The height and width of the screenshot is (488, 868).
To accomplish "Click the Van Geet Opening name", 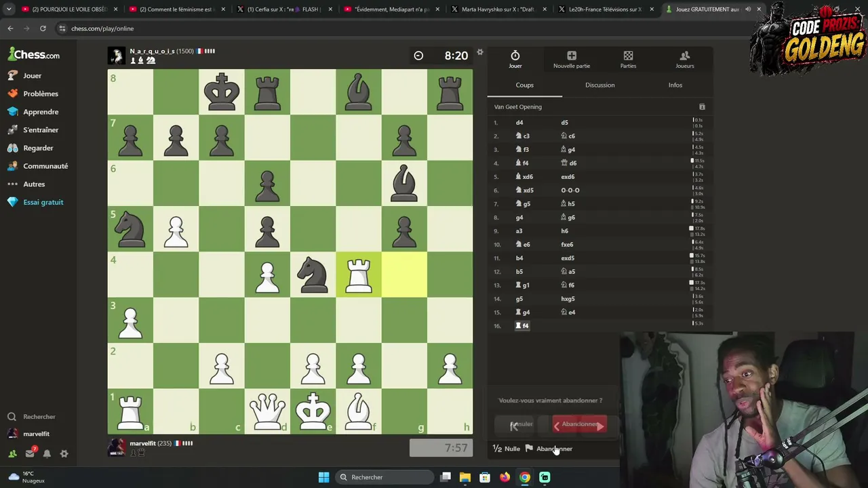I will 518,107.
